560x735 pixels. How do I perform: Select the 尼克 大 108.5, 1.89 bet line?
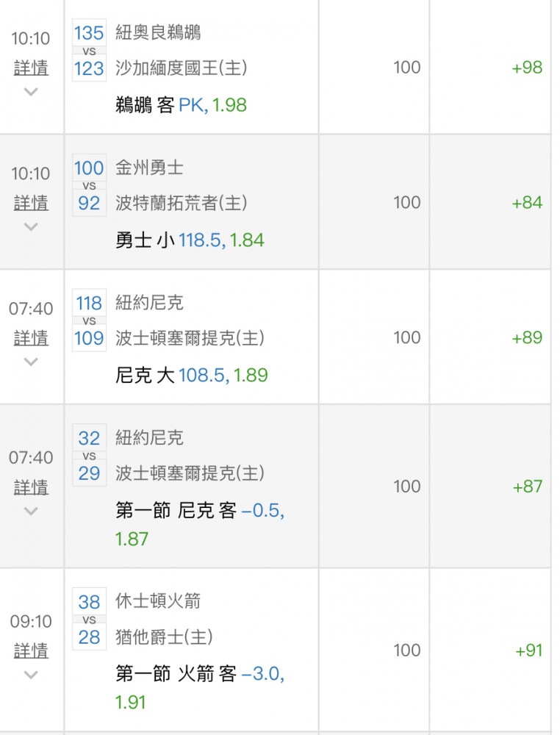192,375
